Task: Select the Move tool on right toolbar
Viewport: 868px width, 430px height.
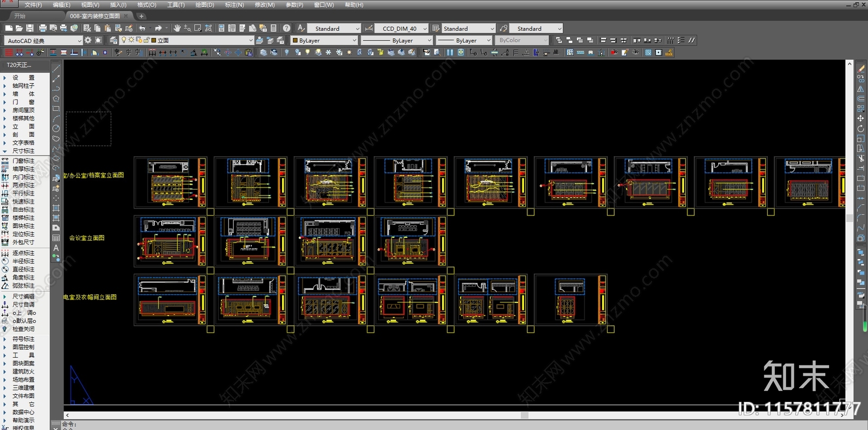Action: 861,118
